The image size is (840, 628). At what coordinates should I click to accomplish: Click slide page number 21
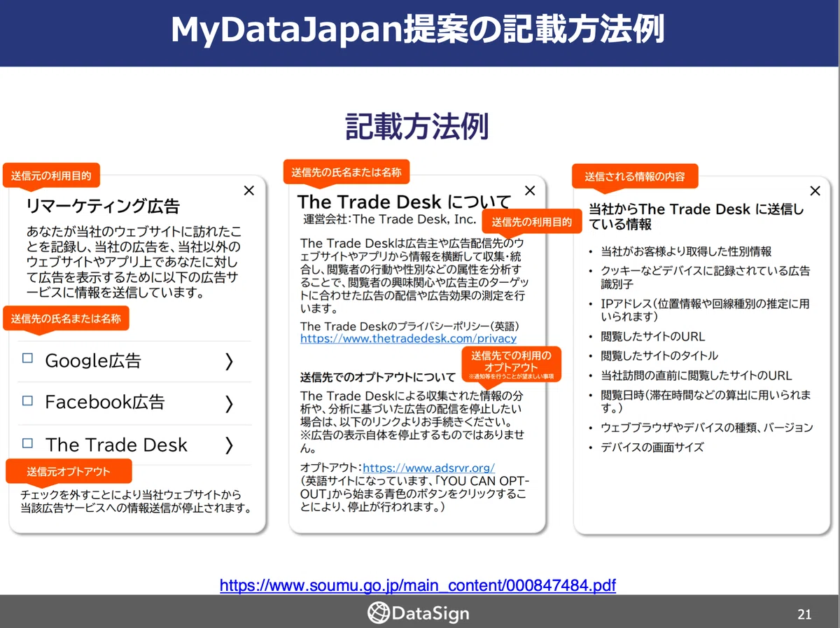point(804,615)
